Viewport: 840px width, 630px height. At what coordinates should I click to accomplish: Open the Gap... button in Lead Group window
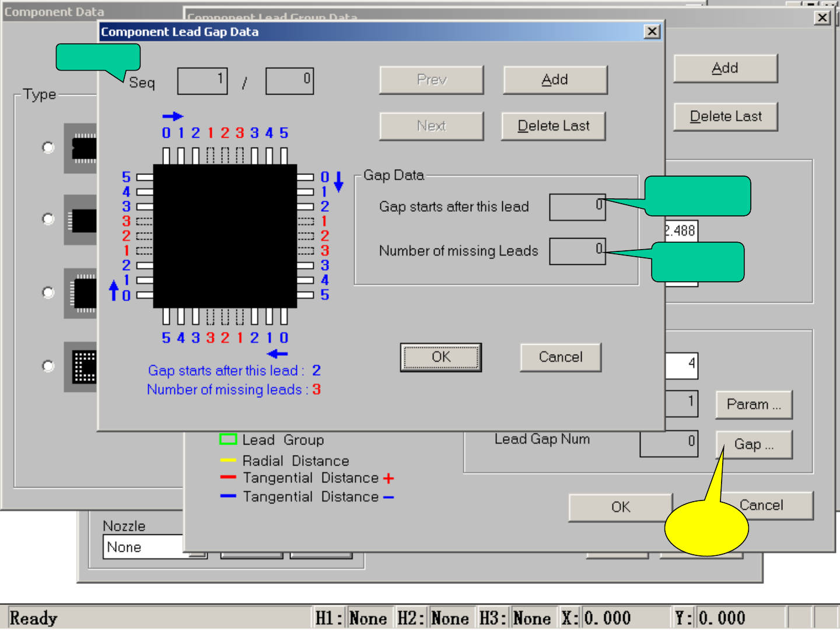(754, 444)
